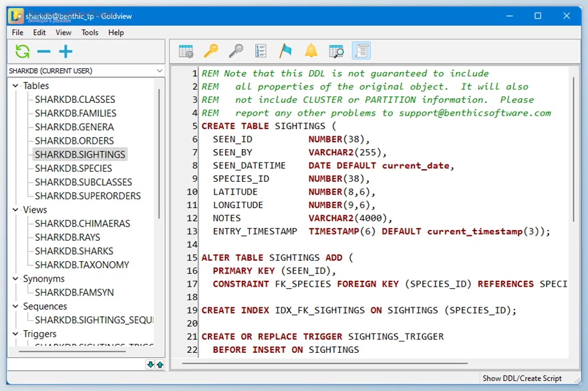The height and width of the screenshot is (391, 588).
Task: Select the SHARKDB.SHARKS view
Action: click(74, 251)
